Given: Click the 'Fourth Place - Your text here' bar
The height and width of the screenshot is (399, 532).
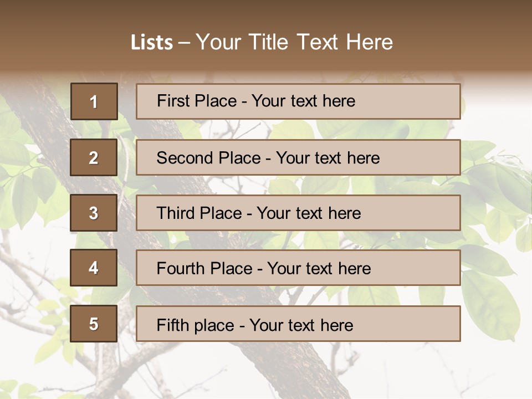Looking at the screenshot, I should click(x=298, y=268).
